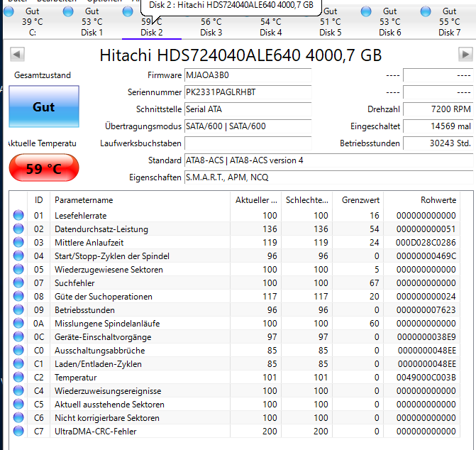Click the Eingeschaltet value 14569 mal

pos(438,126)
